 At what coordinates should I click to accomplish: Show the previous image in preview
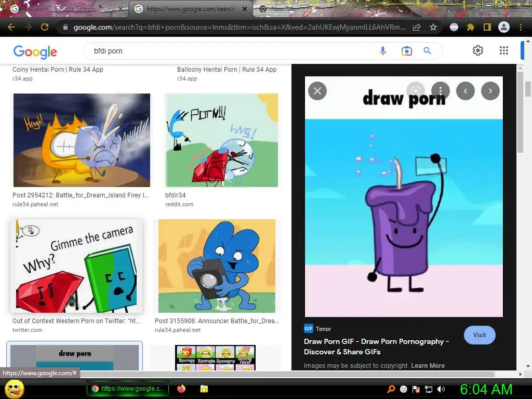click(465, 90)
